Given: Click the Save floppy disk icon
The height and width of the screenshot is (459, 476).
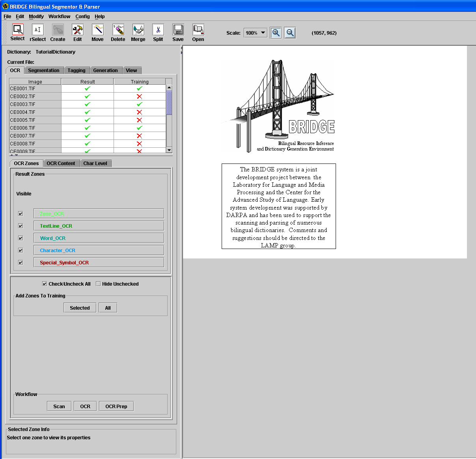Looking at the screenshot, I should (x=178, y=30).
